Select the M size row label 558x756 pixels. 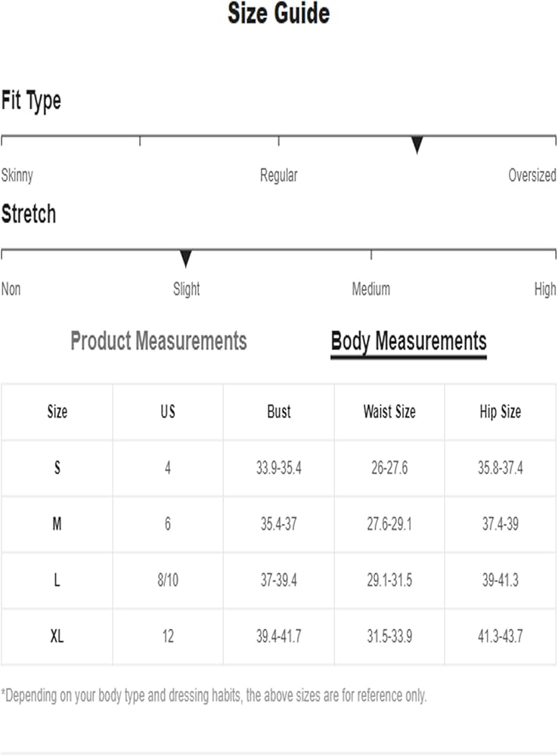pyautogui.click(x=57, y=524)
